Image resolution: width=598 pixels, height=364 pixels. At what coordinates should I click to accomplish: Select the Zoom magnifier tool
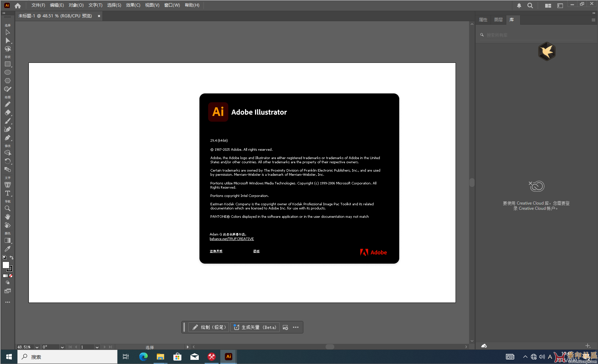click(8, 208)
